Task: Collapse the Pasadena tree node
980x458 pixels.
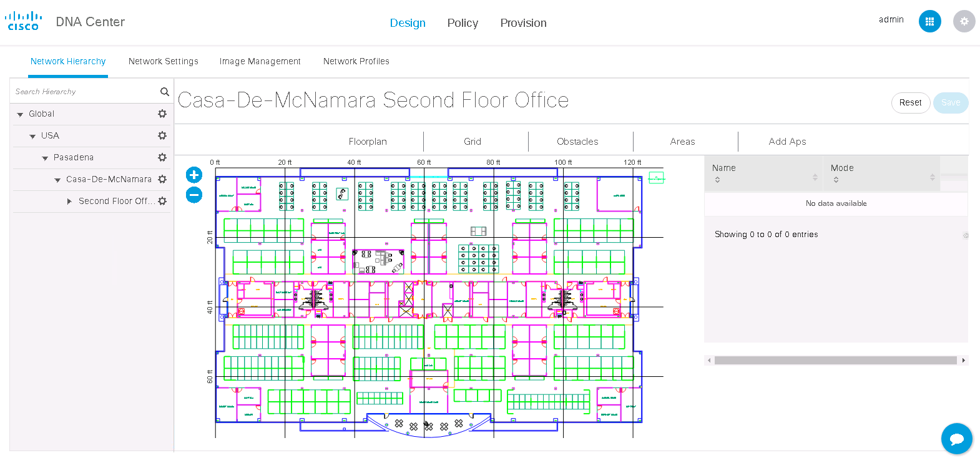Action: click(x=45, y=158)
